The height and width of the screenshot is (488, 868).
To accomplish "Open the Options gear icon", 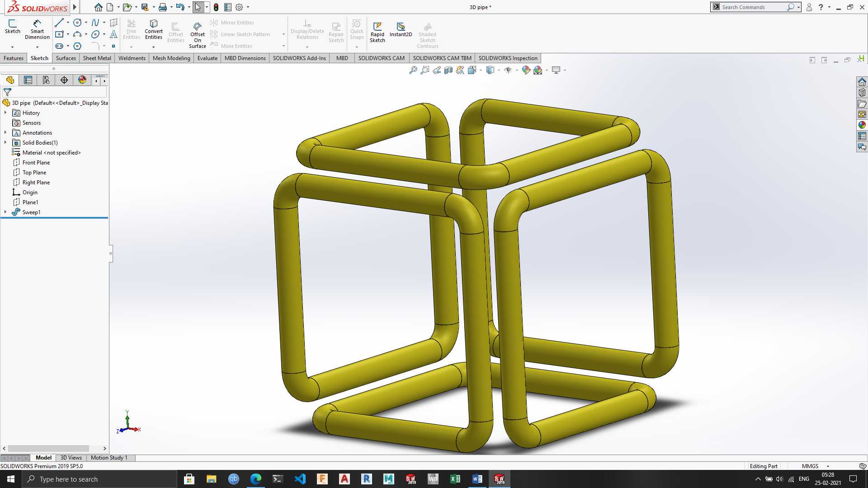I will (239, 7).
